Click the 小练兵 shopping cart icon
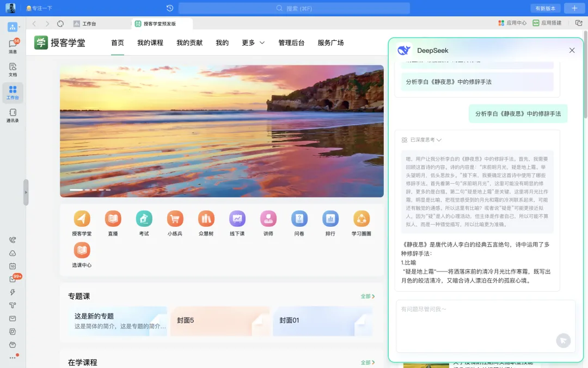 [x=175, y=219]
